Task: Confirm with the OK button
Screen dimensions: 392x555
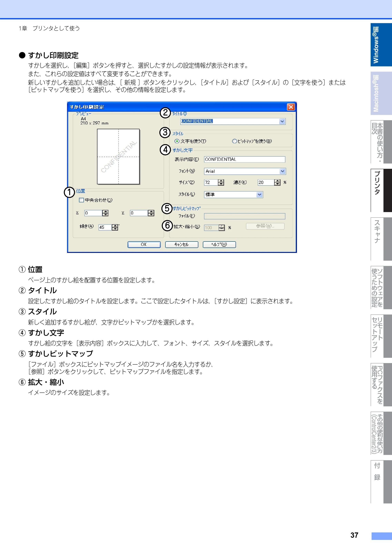Action: click(144, 245)
